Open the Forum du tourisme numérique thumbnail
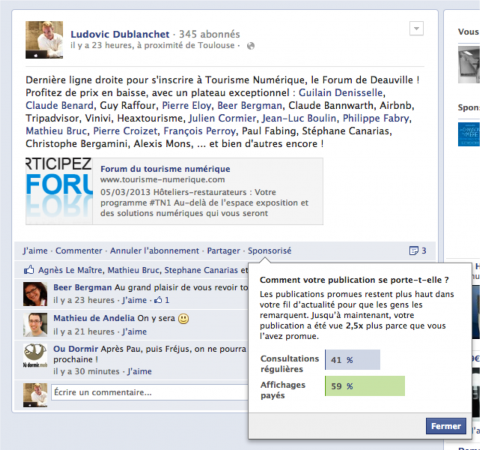 coord(59,191)
